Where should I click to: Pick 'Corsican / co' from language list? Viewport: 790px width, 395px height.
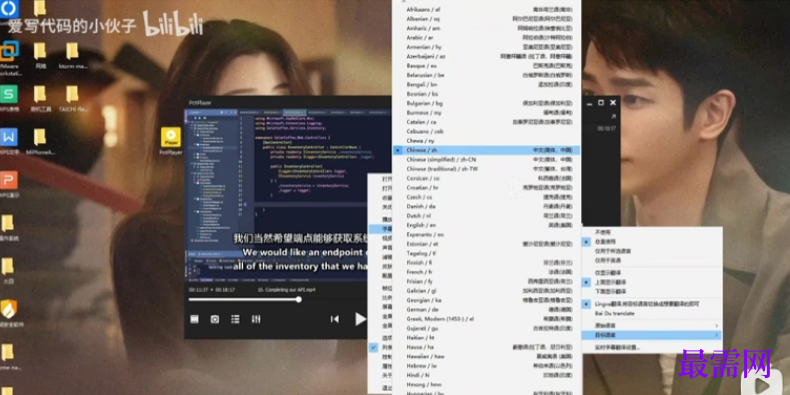click(487, 178)
